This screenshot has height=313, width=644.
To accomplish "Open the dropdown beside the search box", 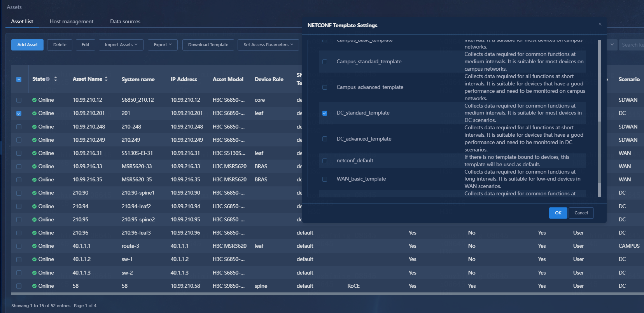I will tap(612, 45).
